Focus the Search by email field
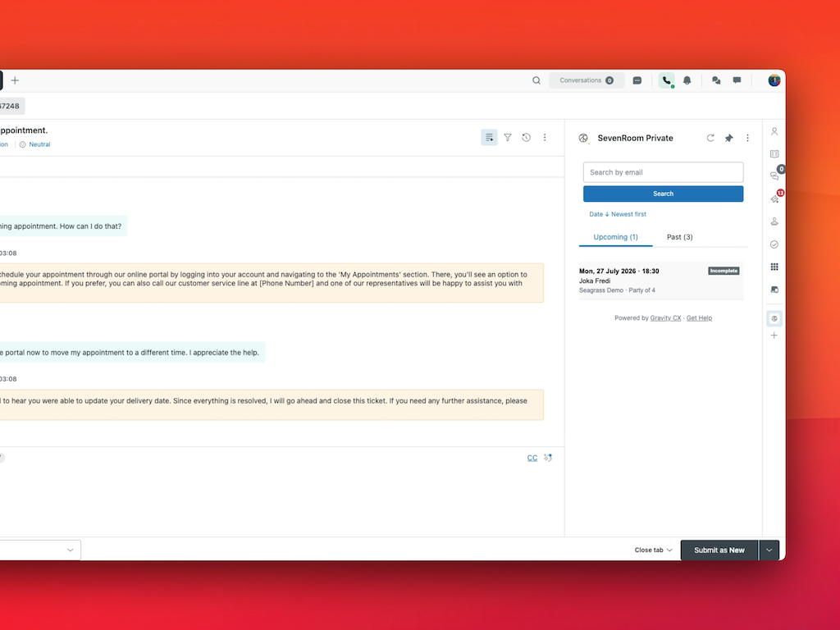The image size is (840, 630). [663, 172]
